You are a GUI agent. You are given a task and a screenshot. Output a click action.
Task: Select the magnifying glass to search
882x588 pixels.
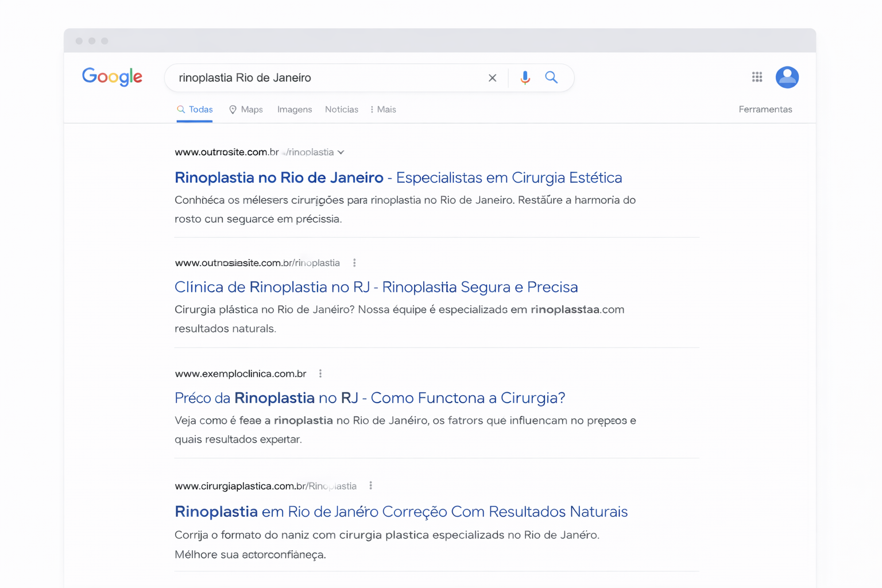[551, 78]
